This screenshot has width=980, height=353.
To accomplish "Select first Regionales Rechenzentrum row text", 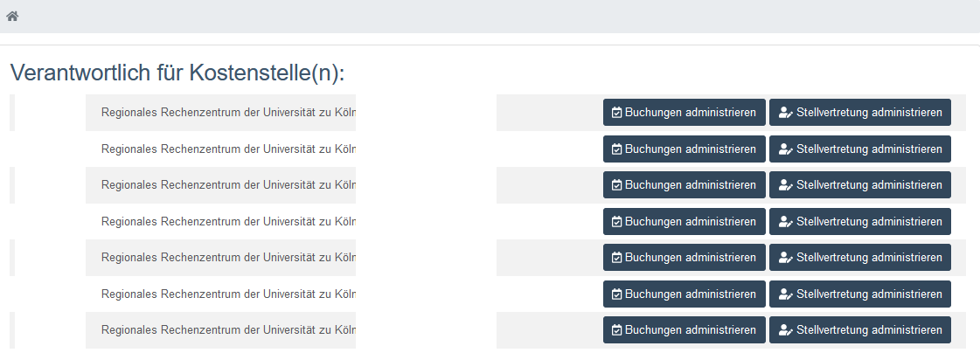I will tap(228, 113).
